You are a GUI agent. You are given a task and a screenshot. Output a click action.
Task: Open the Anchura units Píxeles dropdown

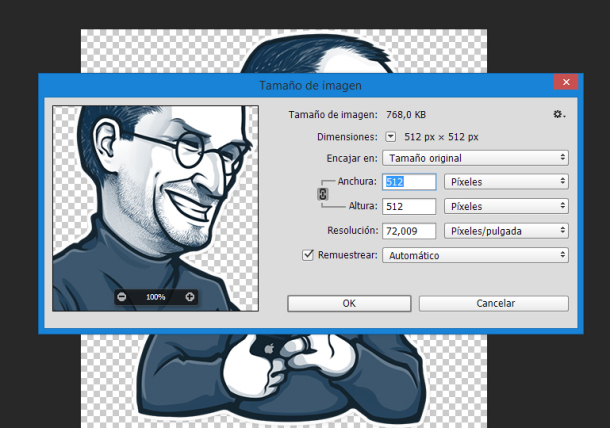point(506,182)
